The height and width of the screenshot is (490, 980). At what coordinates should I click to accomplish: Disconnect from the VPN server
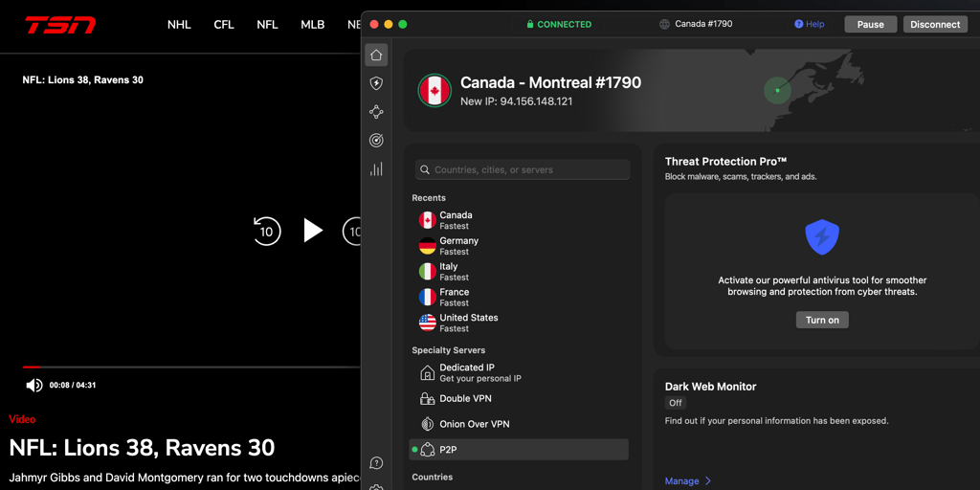(935, 24)
